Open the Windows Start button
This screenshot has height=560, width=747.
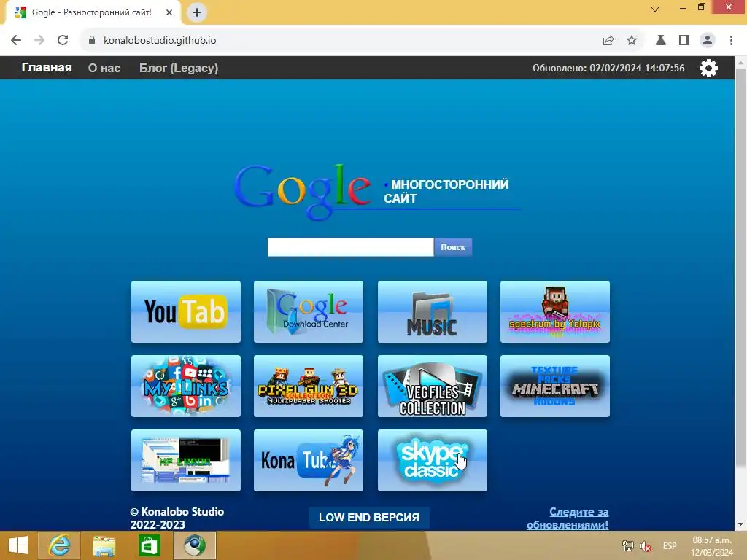tap(18, 545)
